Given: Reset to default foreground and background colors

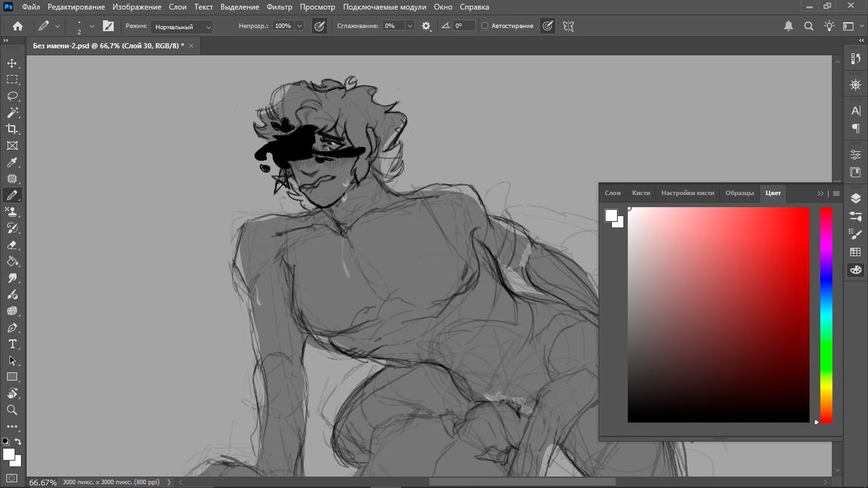Looking at the screenshot, I should pyautogui.click(x=7, y=441).
